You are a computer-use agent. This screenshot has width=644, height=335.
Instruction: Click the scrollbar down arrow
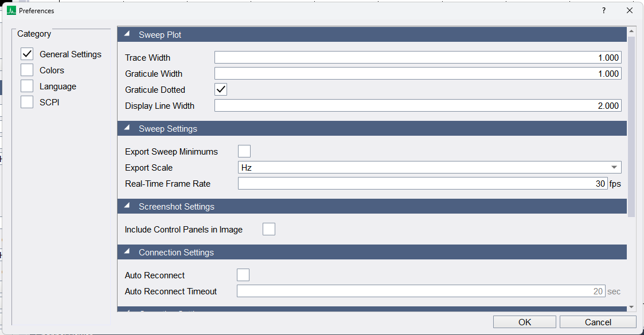coord(631,307)
